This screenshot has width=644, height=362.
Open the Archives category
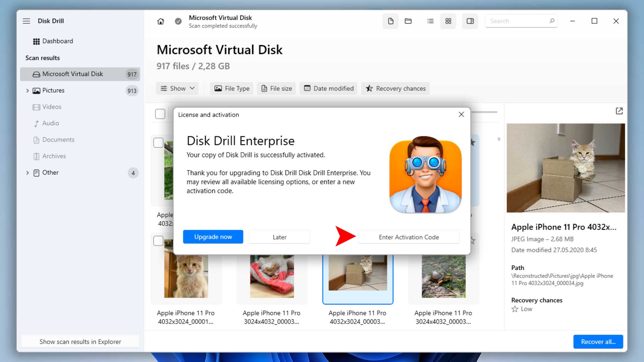(x=50, y=156)
